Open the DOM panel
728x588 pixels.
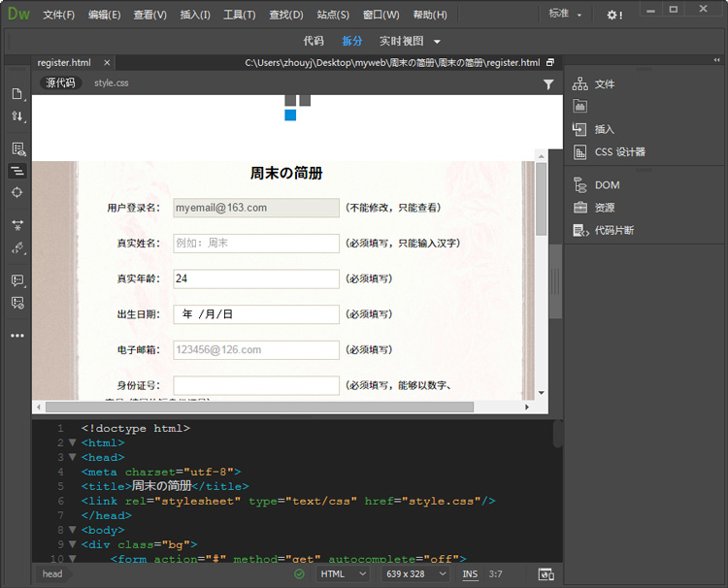point(596,185)
